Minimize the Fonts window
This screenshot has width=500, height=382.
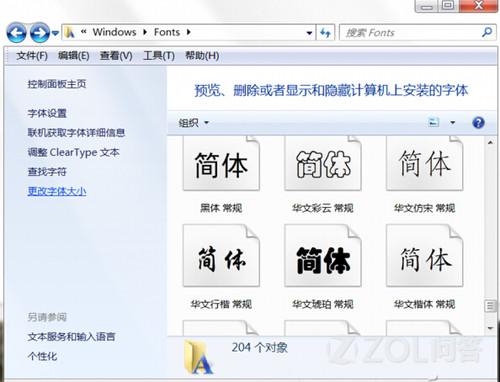coord(427,6)
